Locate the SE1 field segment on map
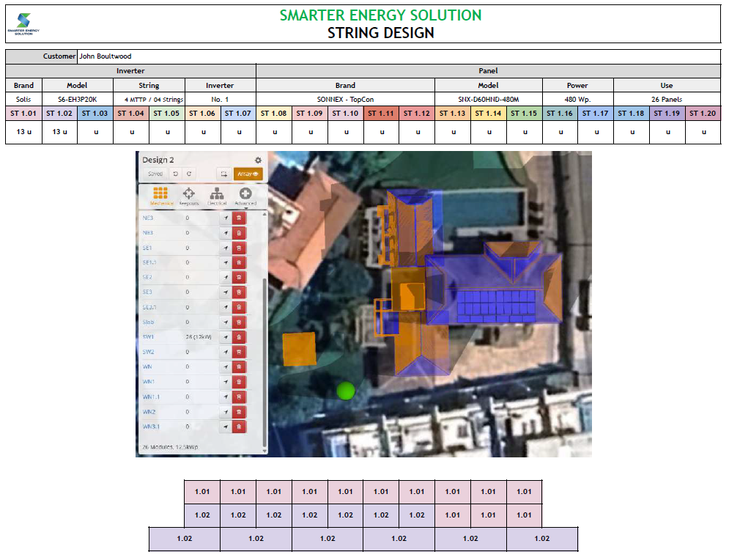The width and height of the screenshot is (729, 560). tap(226, 248)
